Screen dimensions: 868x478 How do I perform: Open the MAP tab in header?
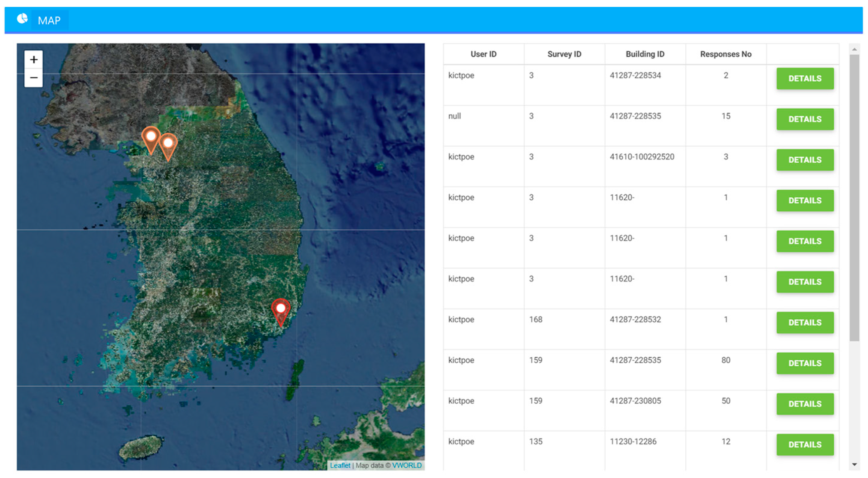pyautogui.click(x=49, y=20)
